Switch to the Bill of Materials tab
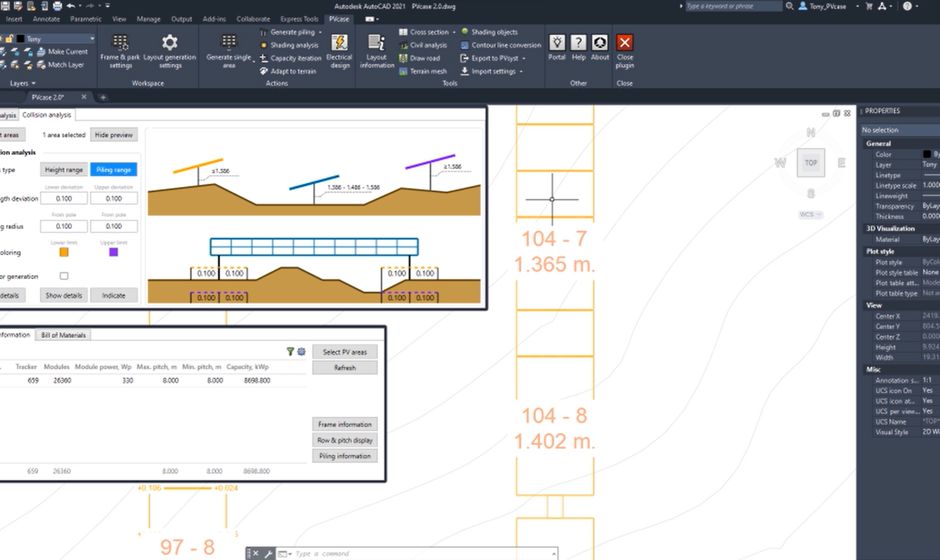This screenshot has height=560, width=940. tap(62, 335)
